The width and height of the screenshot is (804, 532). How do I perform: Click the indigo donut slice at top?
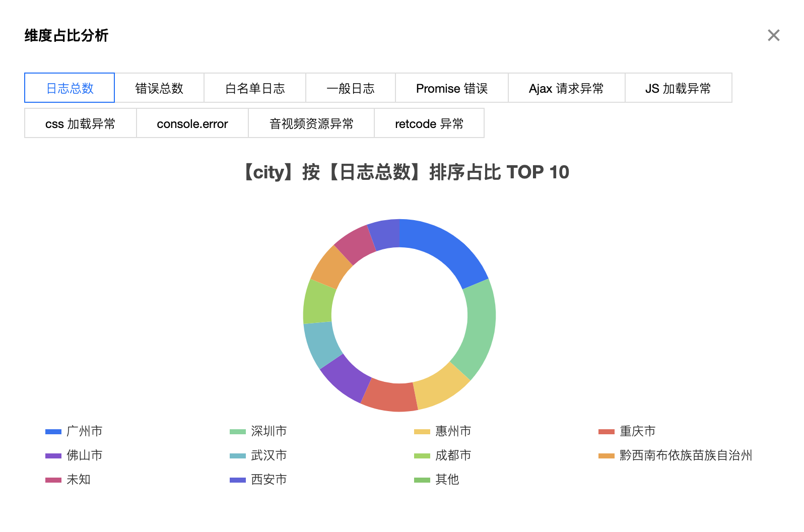385,234
